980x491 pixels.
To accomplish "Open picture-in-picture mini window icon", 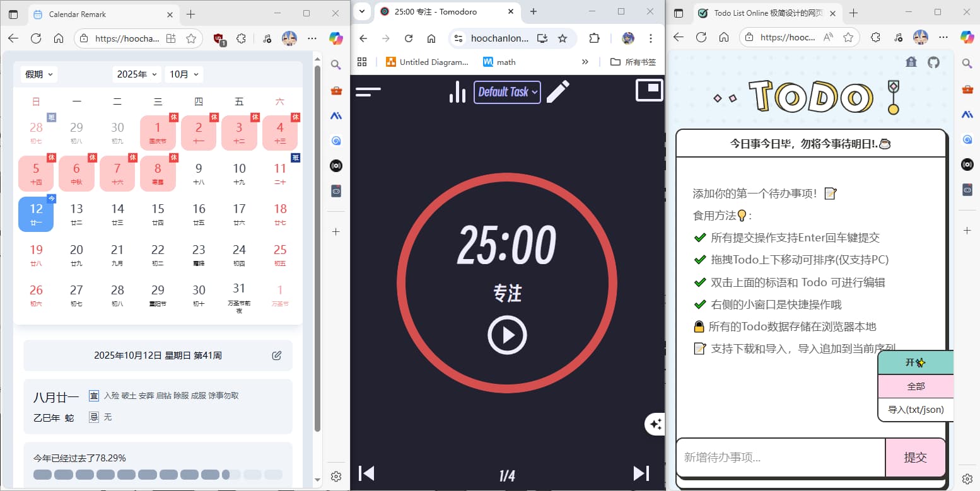I will point(649,90).
